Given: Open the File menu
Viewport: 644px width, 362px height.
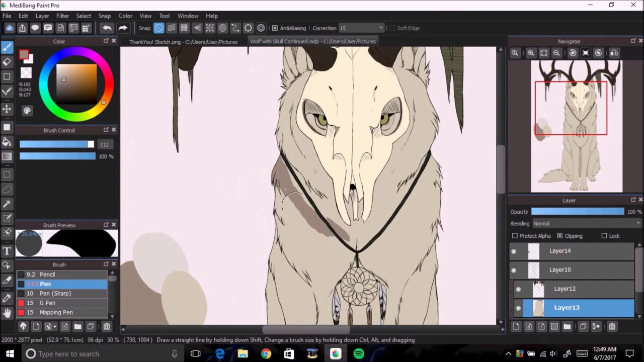Looking at the screenshot, I should click(x=7, y=16).
